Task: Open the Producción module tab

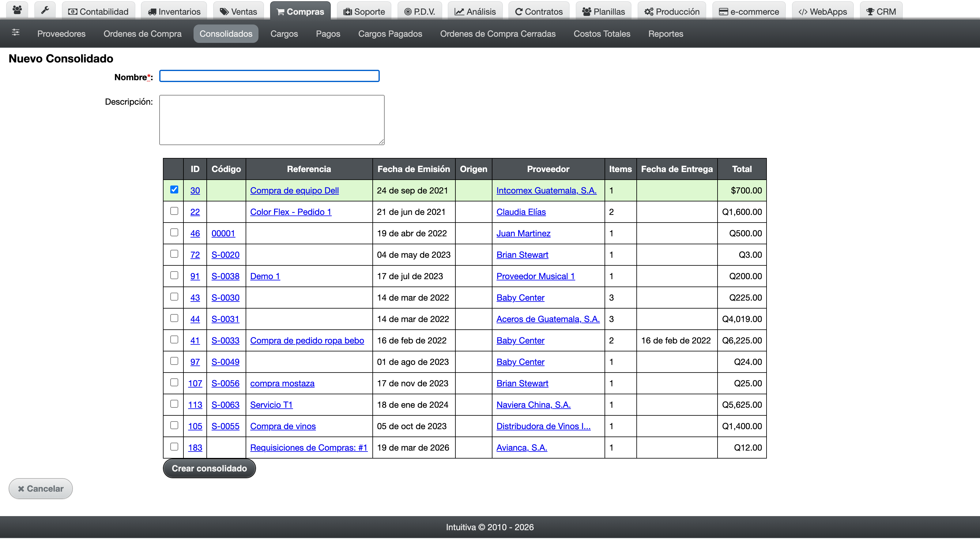Action: [x=672, y=11]
